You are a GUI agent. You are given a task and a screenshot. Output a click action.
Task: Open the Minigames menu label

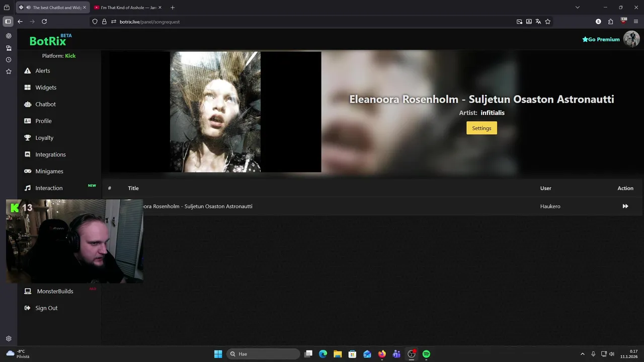pos(49,171)
